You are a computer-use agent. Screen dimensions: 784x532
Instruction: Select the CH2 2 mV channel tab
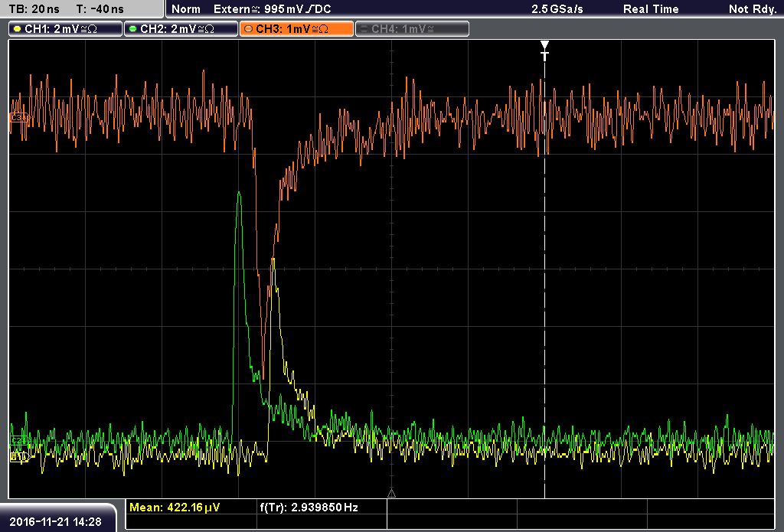pos(181,29)
